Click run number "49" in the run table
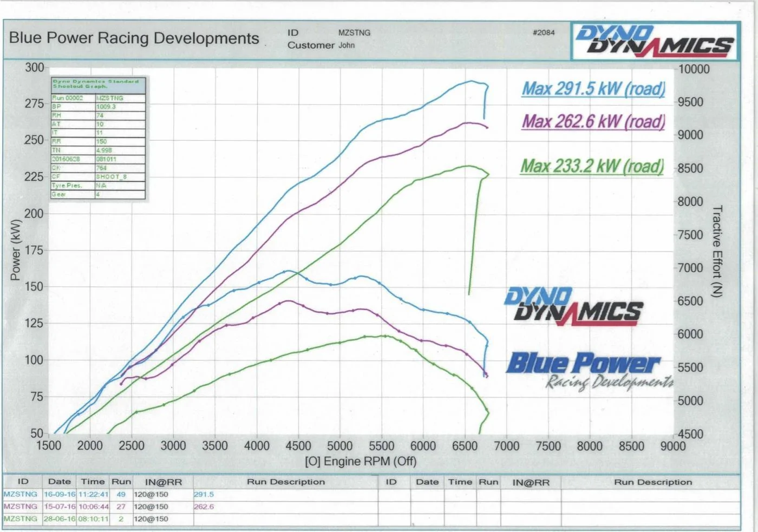Image resolution: width=758 pixels, height=532 pixels. pos(121,494)
